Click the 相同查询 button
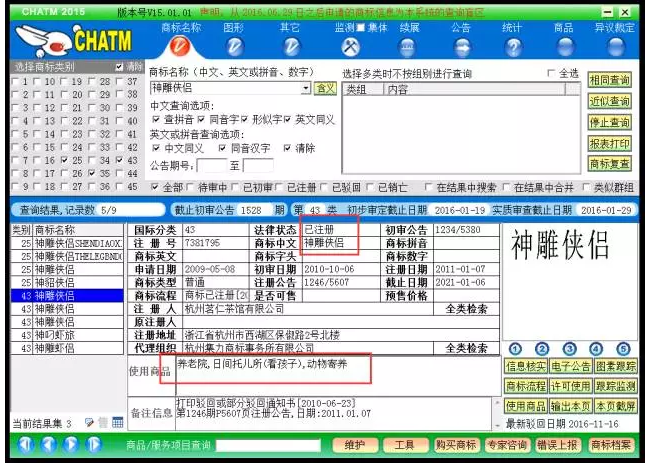Screen dimensions: 650x465 (609, 80)
